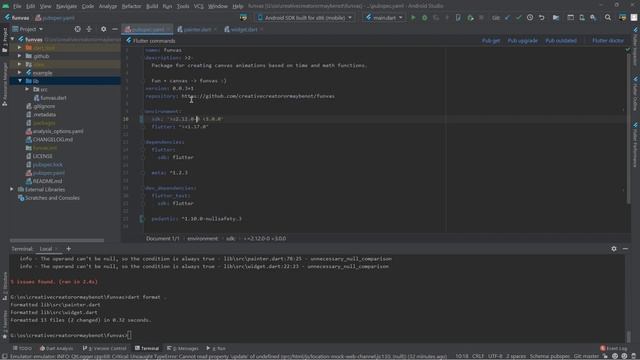This screenshot has width=640, height=360.
Task: Expand the github folder node
Action: click(20, 56)
